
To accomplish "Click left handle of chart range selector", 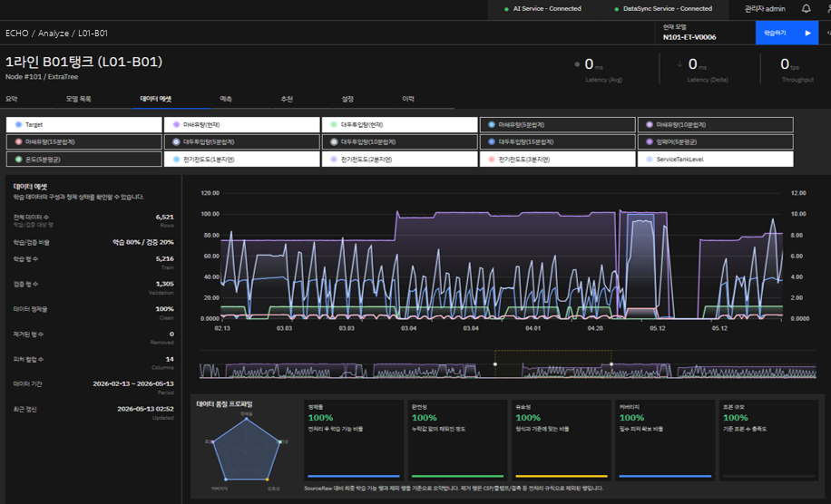I will coord(495,364).
